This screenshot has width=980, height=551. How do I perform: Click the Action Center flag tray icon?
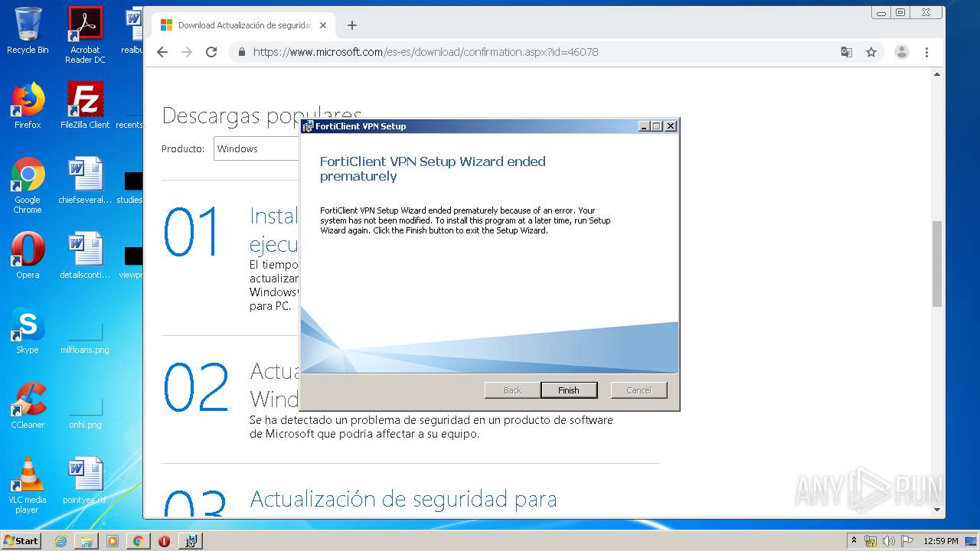[906, 541]
